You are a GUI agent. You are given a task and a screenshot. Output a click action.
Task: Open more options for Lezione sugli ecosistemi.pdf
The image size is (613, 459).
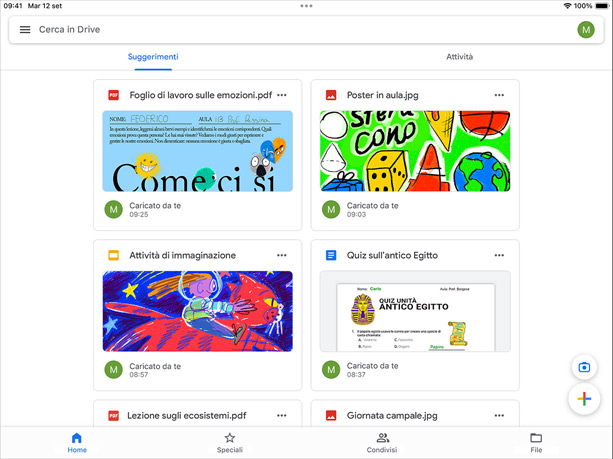(282, 415)
